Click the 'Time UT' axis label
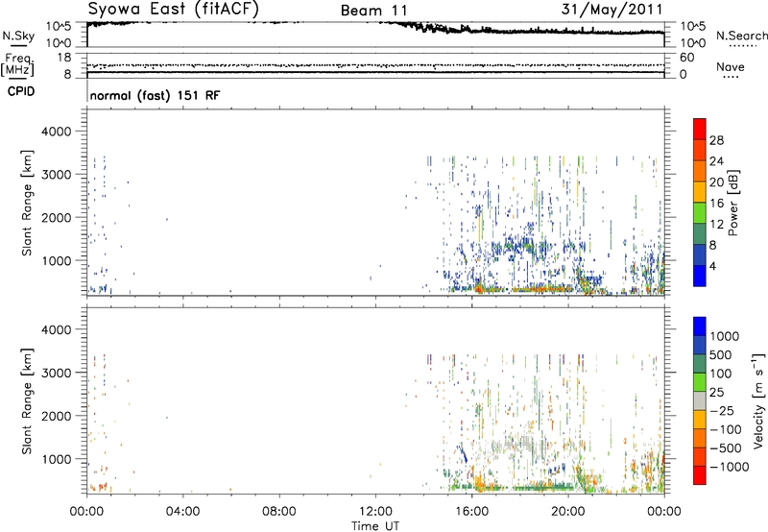Image resolution: width=768 pixels, height=532 pixels. [375, 526]
